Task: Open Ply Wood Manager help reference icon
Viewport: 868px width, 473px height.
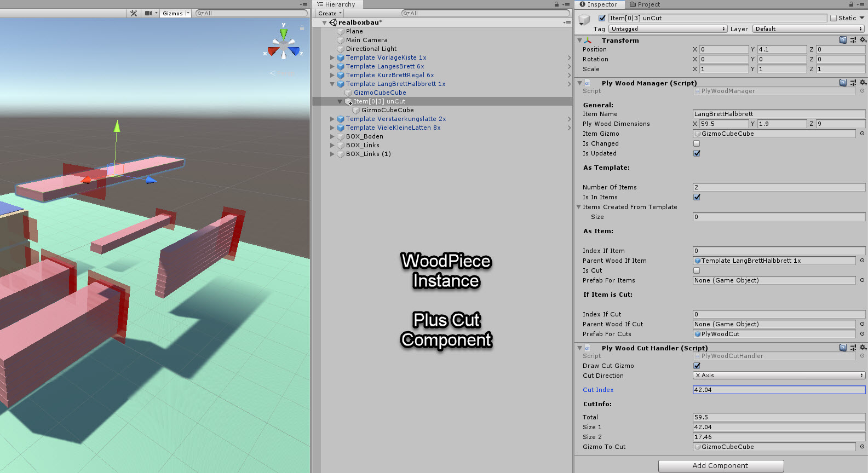Action: (843, 83)
